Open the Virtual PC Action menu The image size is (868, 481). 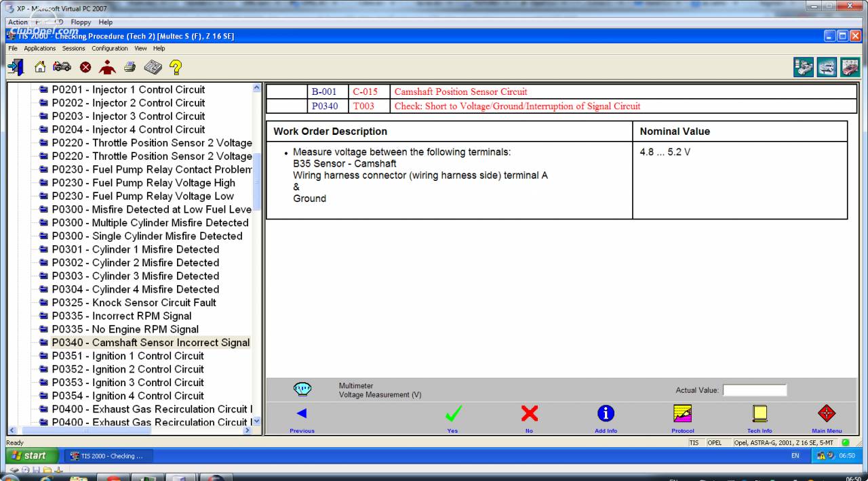click(x=18, y=22)
